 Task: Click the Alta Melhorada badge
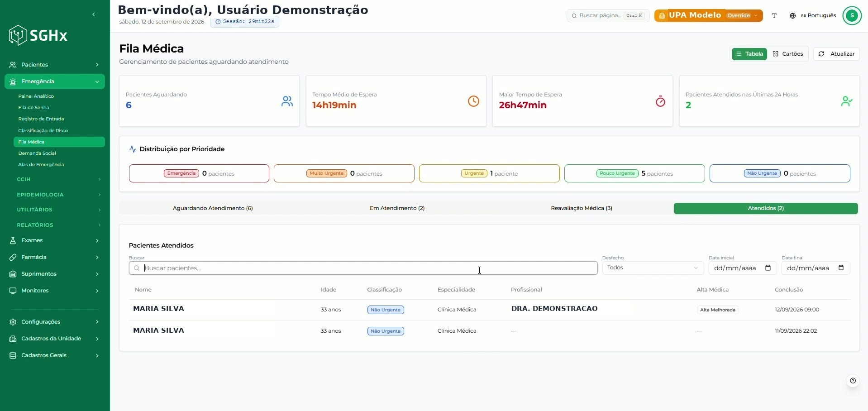coord(718,310)
